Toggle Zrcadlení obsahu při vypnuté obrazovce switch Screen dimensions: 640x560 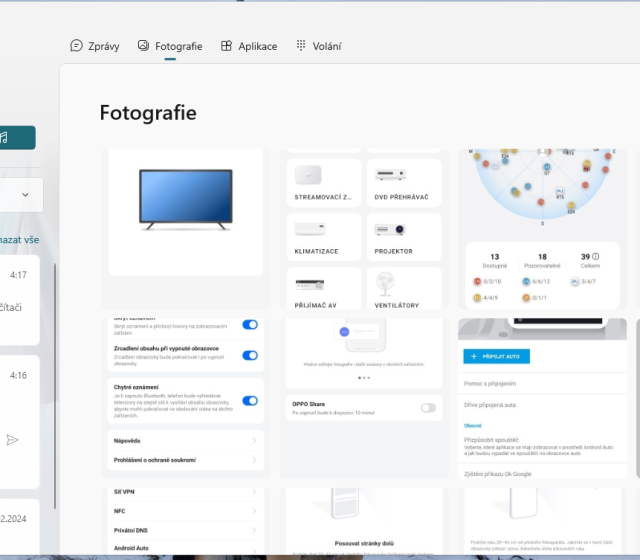(x=250, y=355)
